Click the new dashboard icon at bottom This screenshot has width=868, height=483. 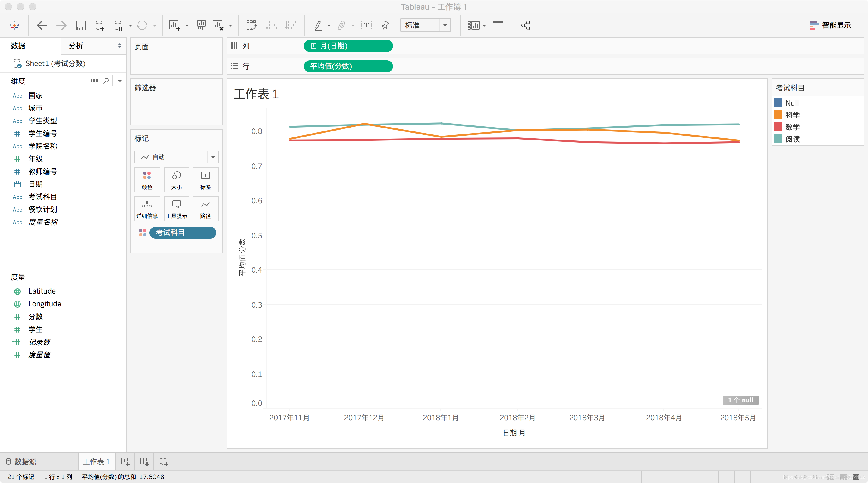(x=145, y=461)
